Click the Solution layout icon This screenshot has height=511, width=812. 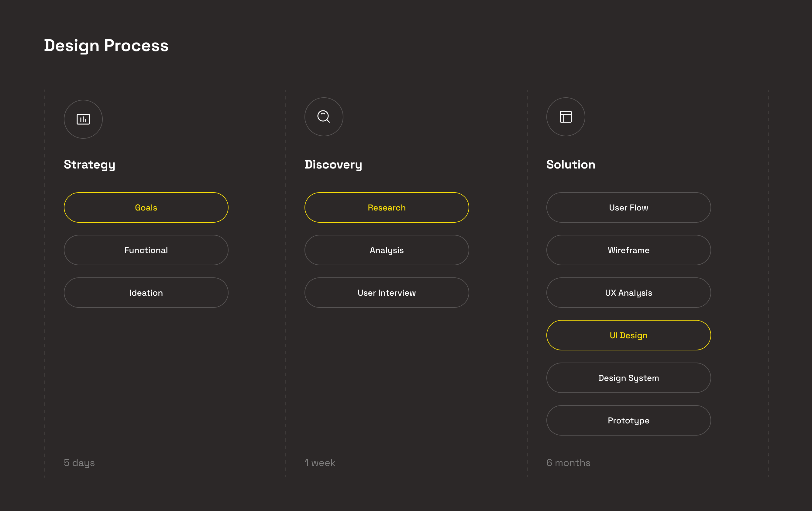(566, 117)
